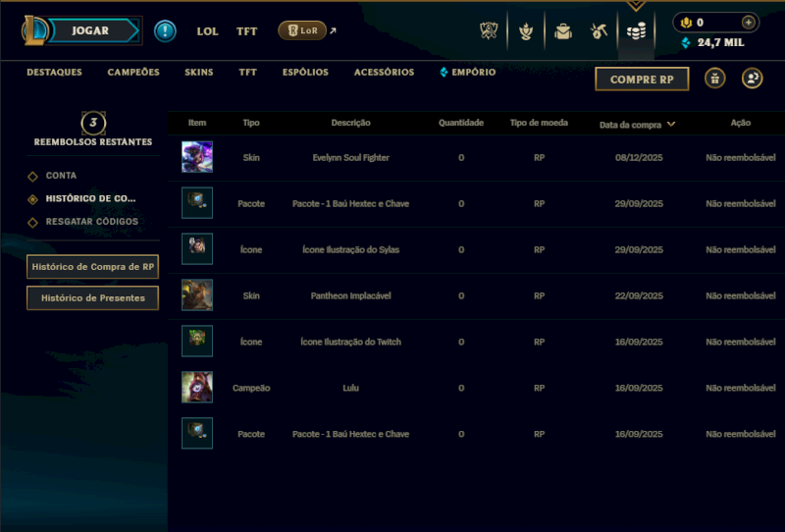Click the Sylas icon thumbnail

(197, 249)
